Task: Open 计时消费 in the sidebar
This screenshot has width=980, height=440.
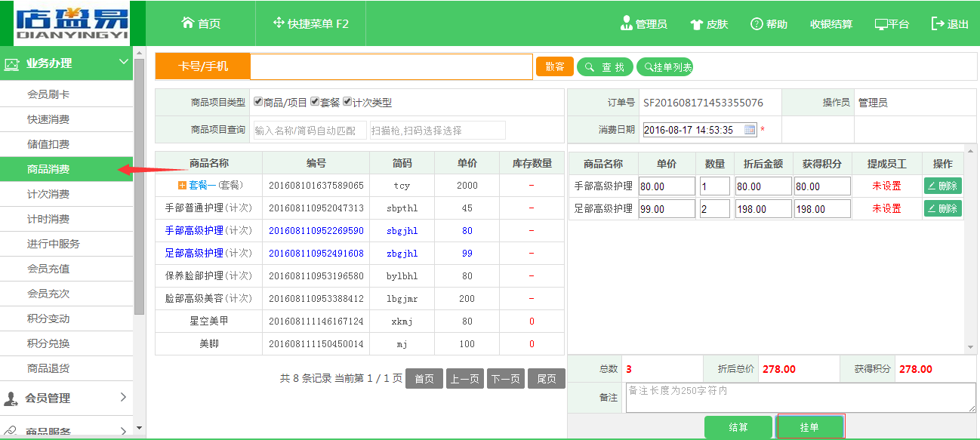Action: 66,219
